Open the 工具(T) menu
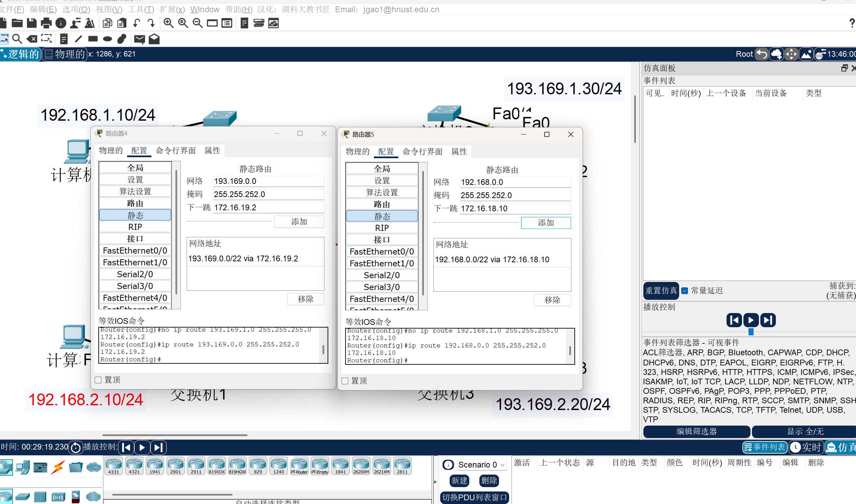The width and height of the screenshot is (856, 504). pyautogui.click(x=141, y=9)
